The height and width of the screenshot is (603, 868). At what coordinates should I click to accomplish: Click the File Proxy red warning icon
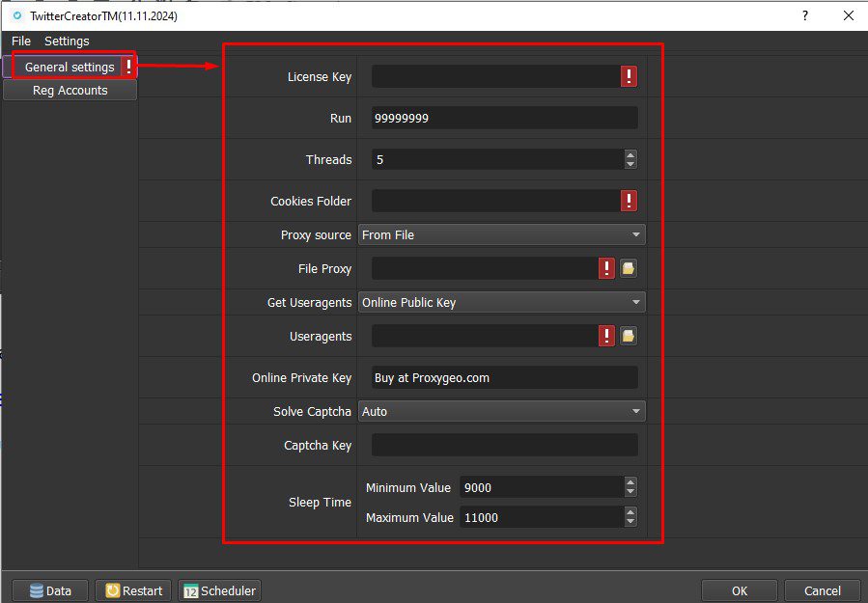pos(607,268)
